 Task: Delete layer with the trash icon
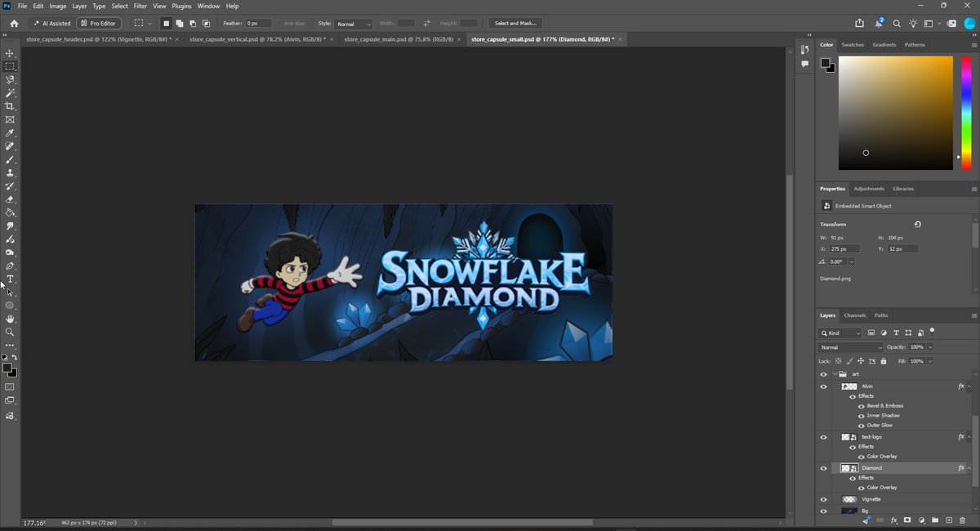click(962, 520)
